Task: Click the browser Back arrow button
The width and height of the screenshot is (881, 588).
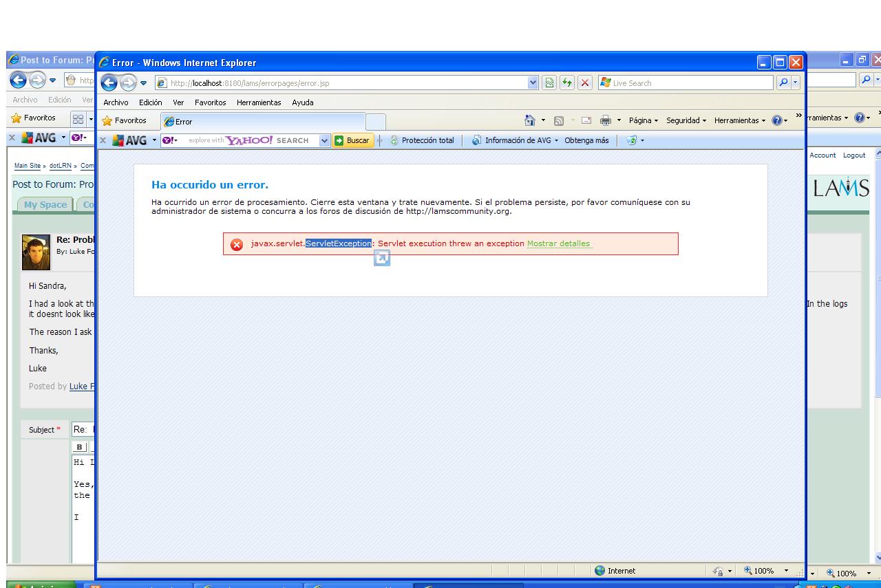Action: tap(110, 83)
